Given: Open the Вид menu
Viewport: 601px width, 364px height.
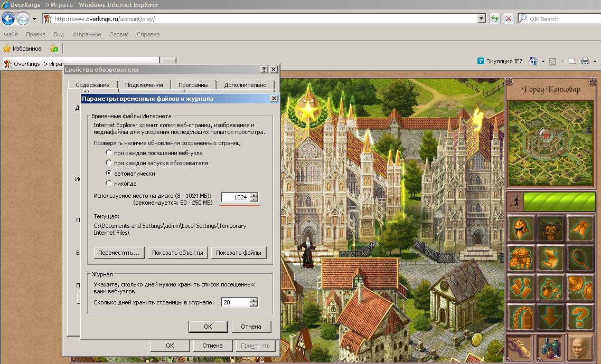Looking at the screenshot, I should point(59,34).
